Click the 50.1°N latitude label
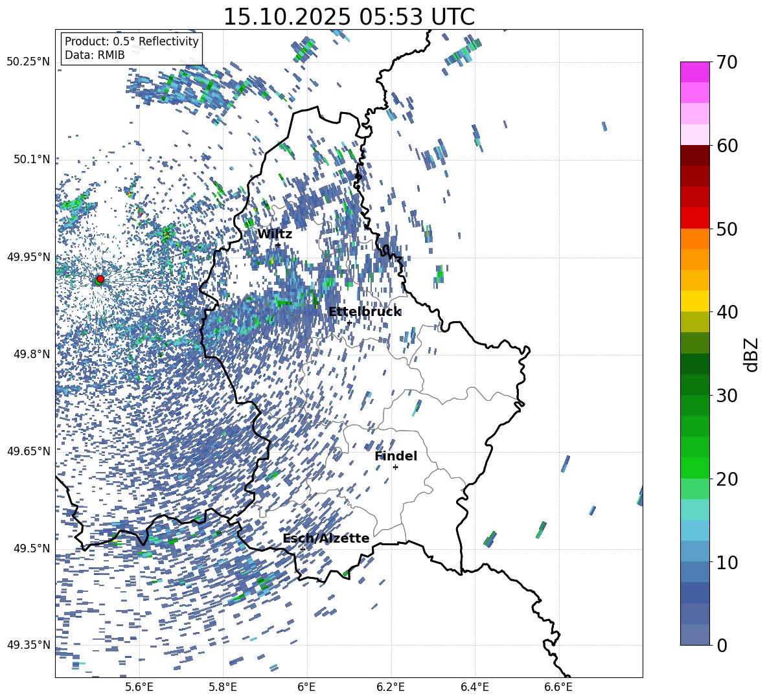The image size is (767, 700). (x=31, y=159)
